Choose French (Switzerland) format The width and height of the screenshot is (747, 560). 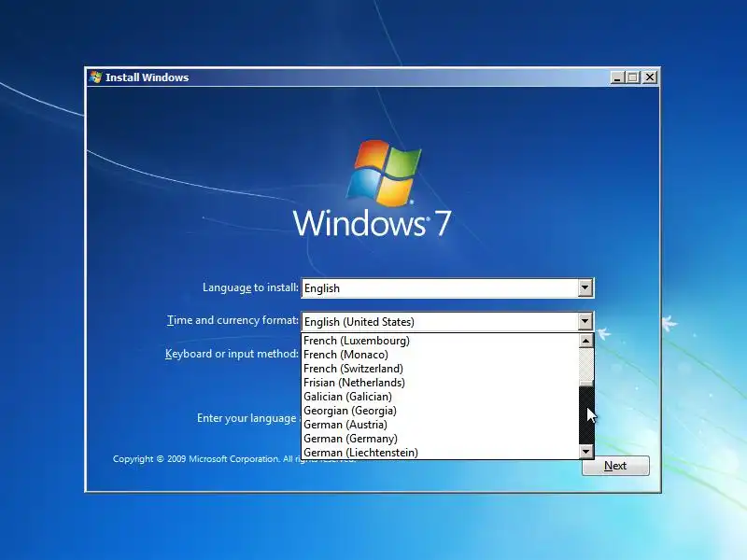click(x=440, y=369)
